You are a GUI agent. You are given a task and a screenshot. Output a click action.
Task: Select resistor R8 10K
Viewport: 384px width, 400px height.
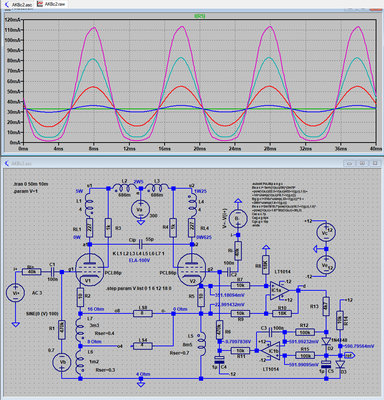pos(266,265)
